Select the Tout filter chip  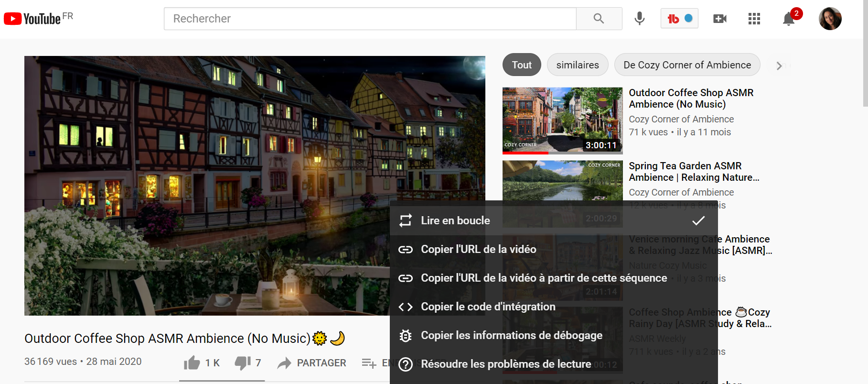[x=522, y=65]
